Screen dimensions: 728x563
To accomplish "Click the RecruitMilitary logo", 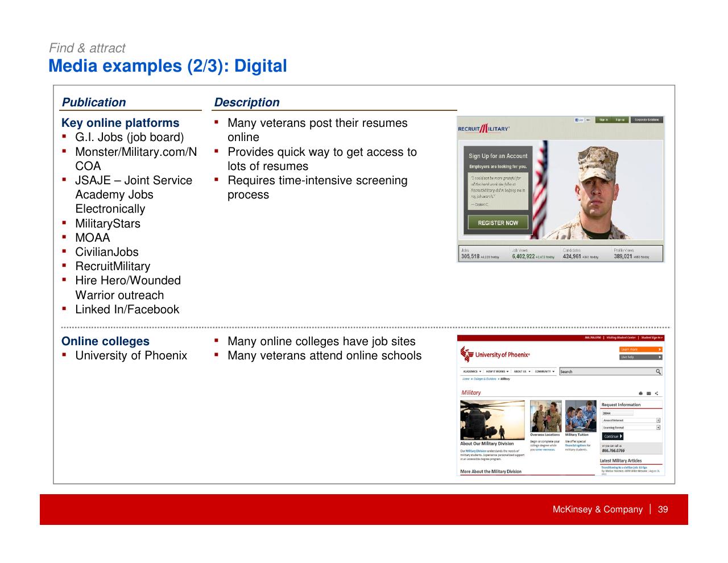I will coord(483,129).
